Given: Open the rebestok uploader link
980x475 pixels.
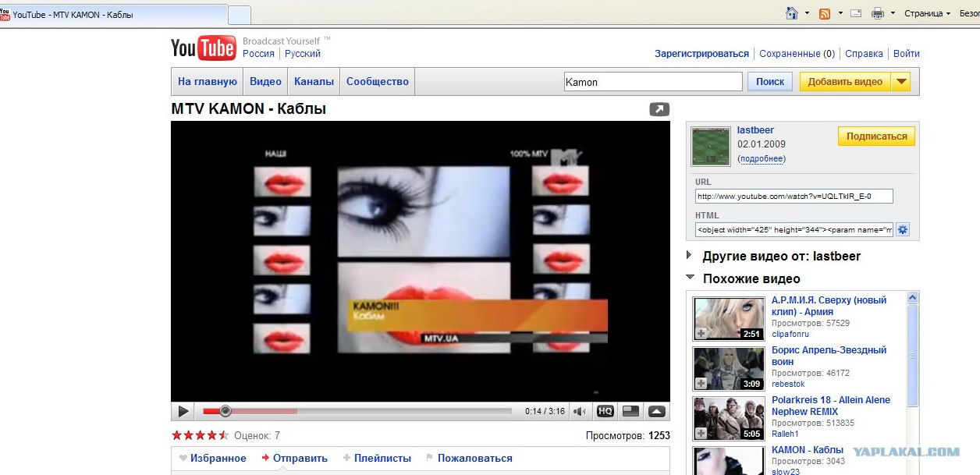Looking at the screenshot, I should tap(788, 384).
